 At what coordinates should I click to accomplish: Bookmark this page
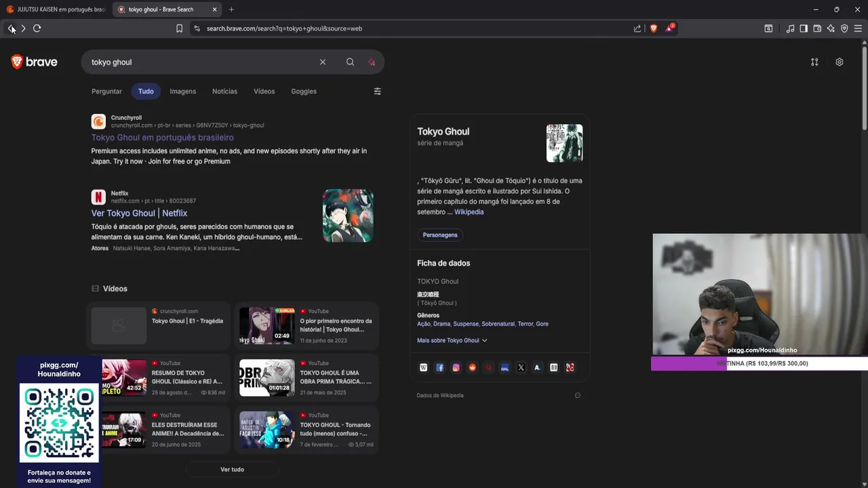179,28
